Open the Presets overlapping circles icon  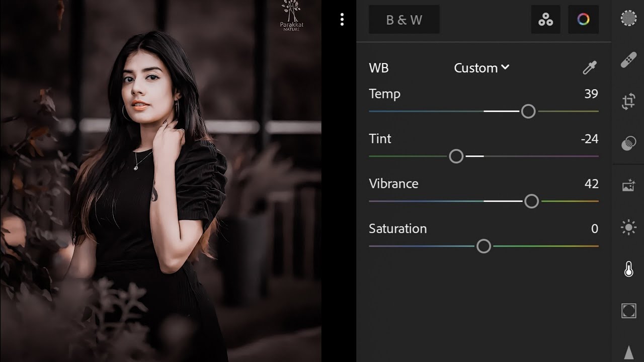click(628, 144)
